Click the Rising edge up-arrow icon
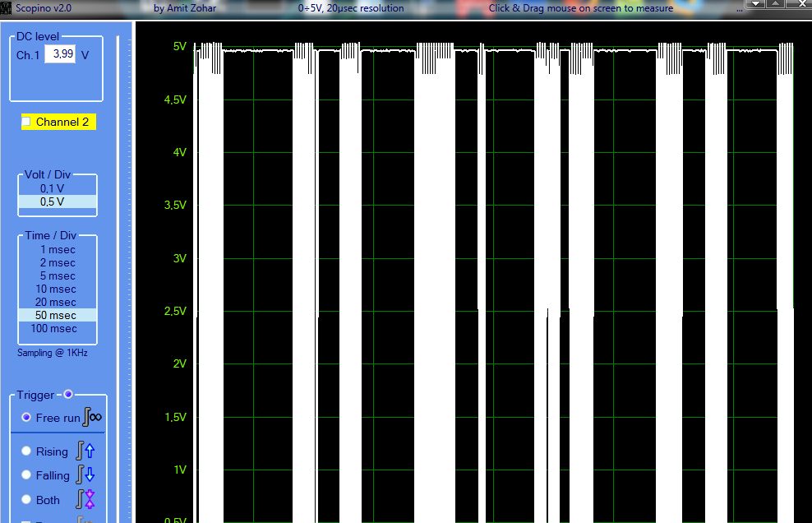This screenshot has width=812, height=523. pos(85,451)
